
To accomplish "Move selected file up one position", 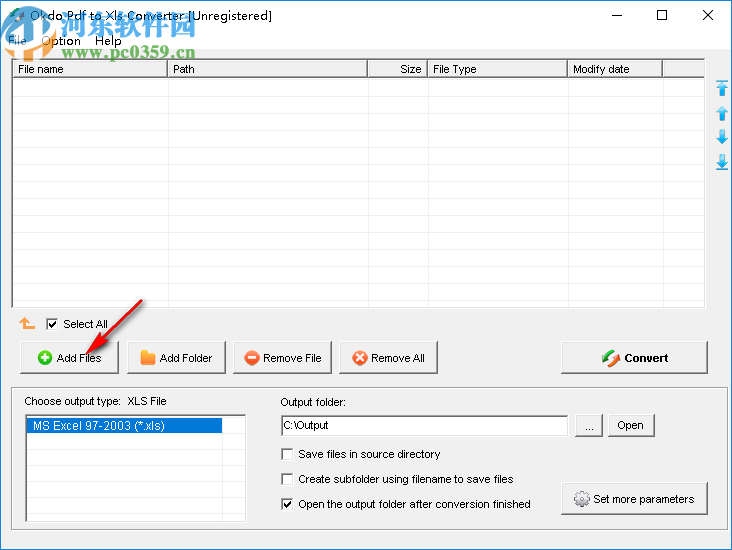I will click(x=722, y=113).
